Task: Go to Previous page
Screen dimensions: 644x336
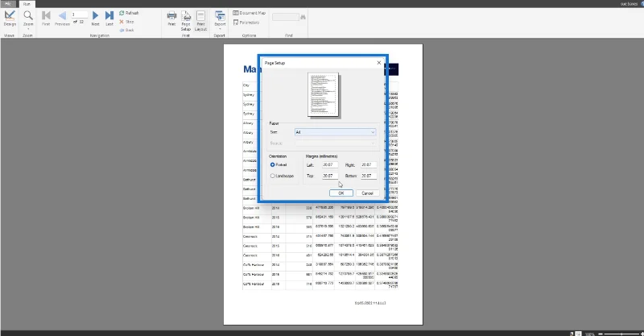Action: pyautogui.click(x=62, y=19)
